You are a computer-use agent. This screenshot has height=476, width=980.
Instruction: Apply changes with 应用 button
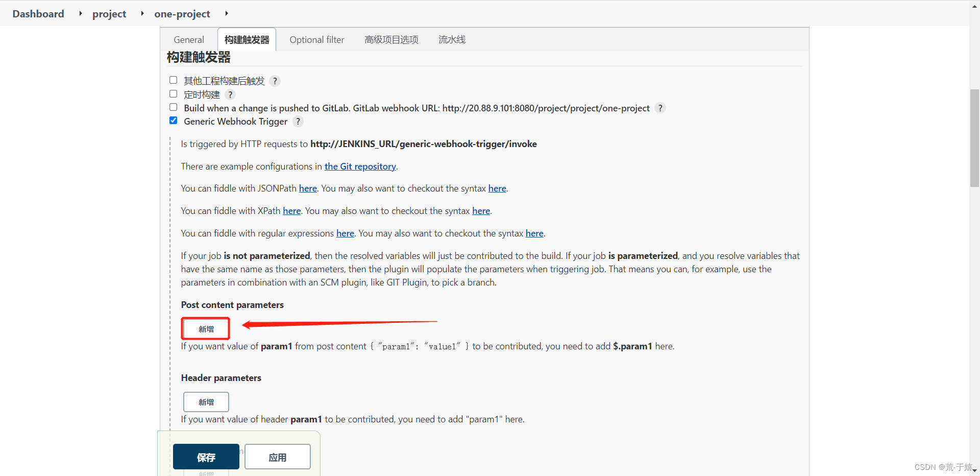(x=278, y=457)
